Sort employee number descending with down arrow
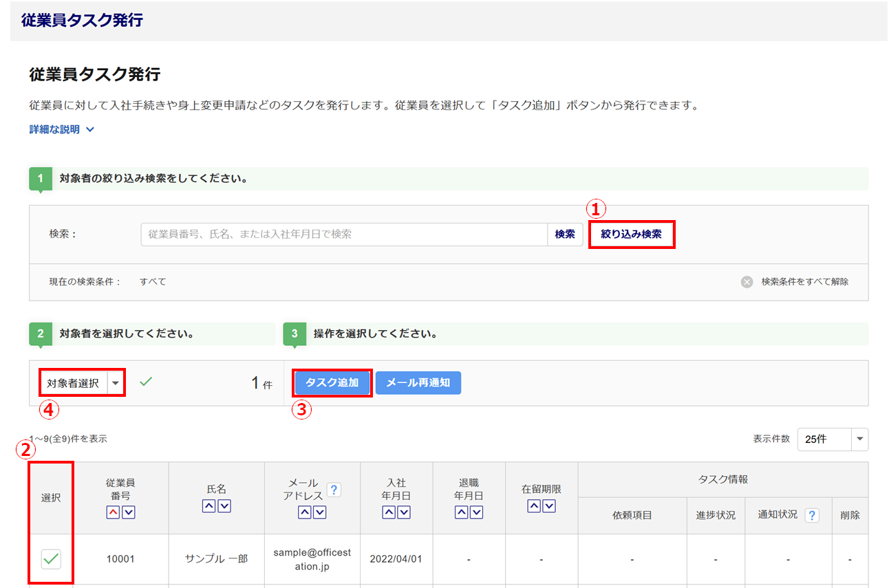 [128, 512]
